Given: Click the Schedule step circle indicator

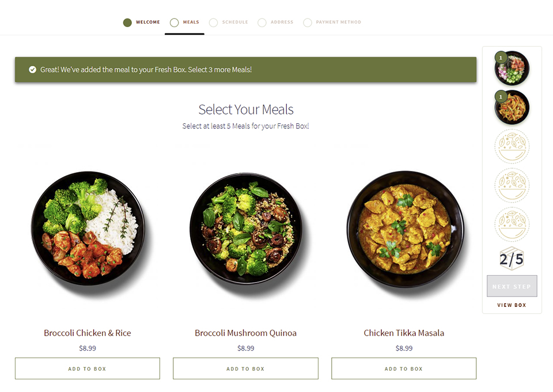Looking at the screenshot, I should [213, 22].
